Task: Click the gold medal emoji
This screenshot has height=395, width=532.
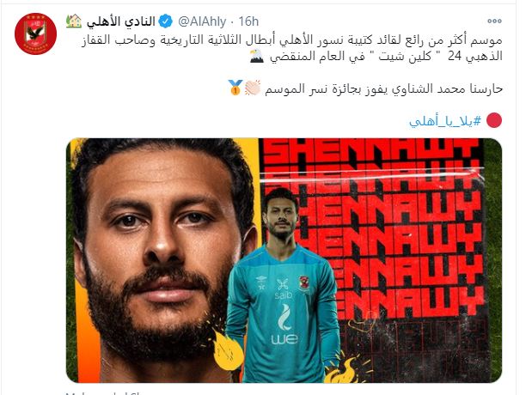Action: (x=235, y=88)
